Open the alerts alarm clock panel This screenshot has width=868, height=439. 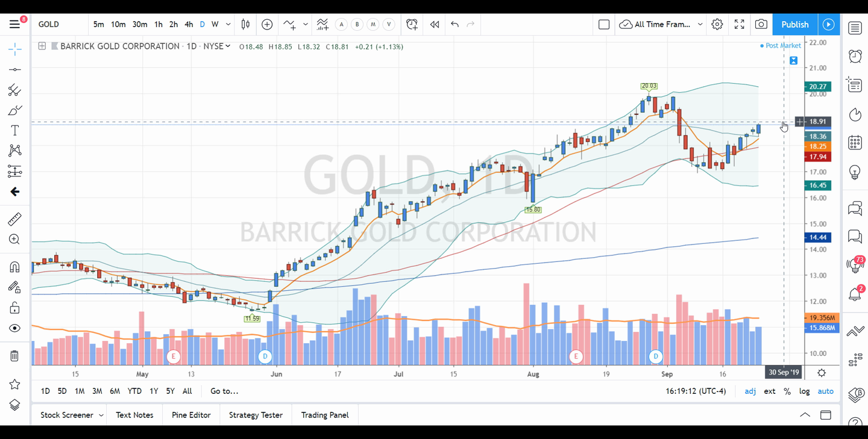855,57
